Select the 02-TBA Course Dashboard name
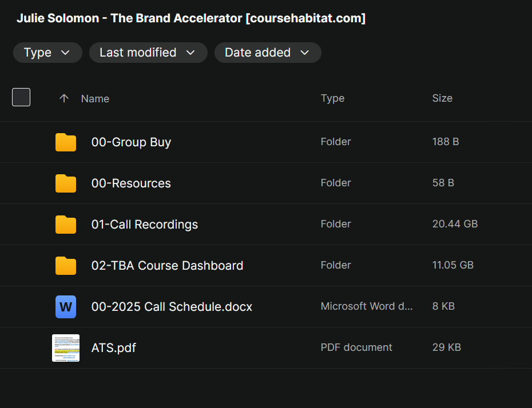532x408 pixels. 167,266
